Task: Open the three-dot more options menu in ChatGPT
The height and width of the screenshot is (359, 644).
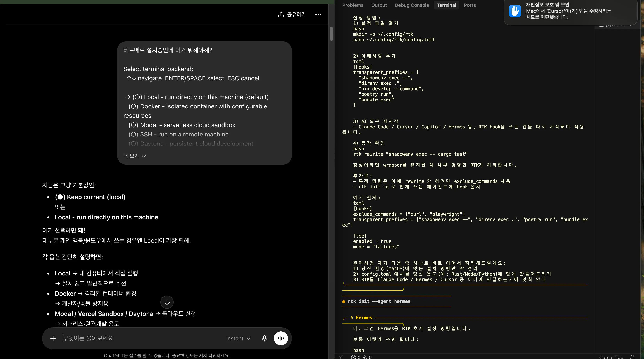Action: tap(318, 14)
